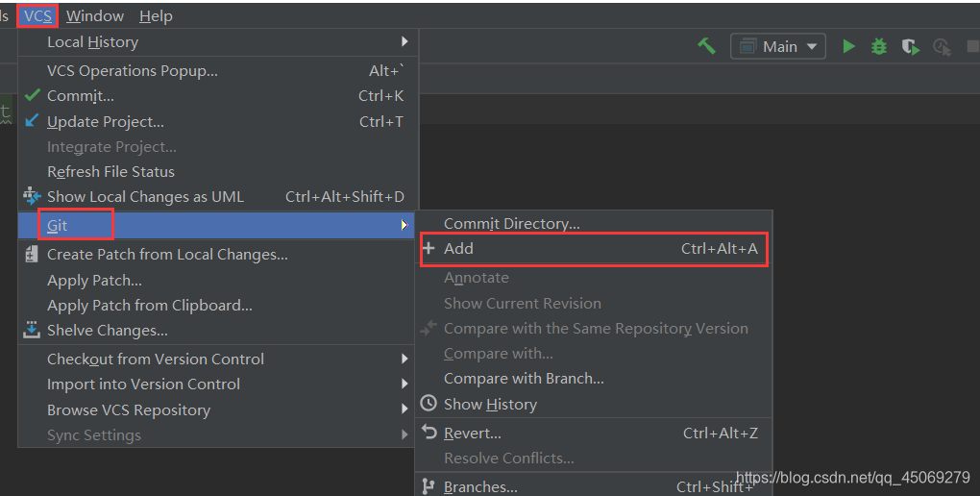Select Create Patch from Local Changes
This screenshot has height=496, width=980.
click(218, 255)
